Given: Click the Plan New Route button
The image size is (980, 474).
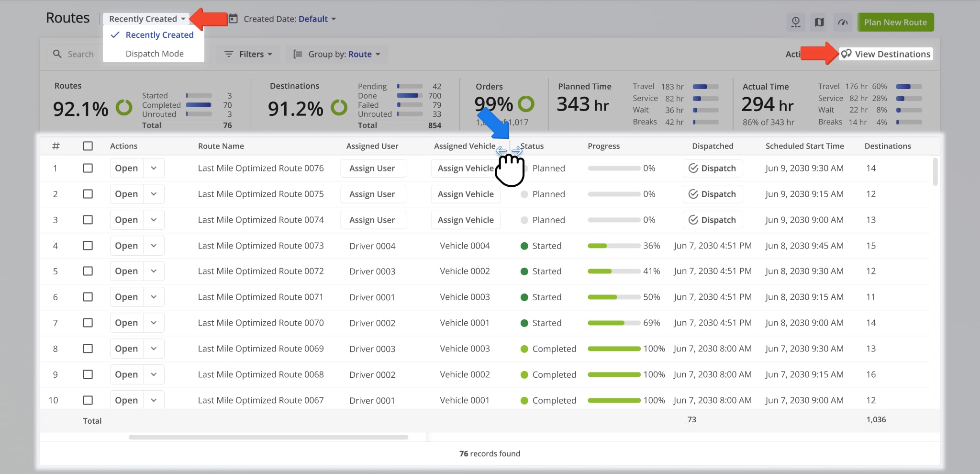Looking at the screenshot, I should (895, 22).
